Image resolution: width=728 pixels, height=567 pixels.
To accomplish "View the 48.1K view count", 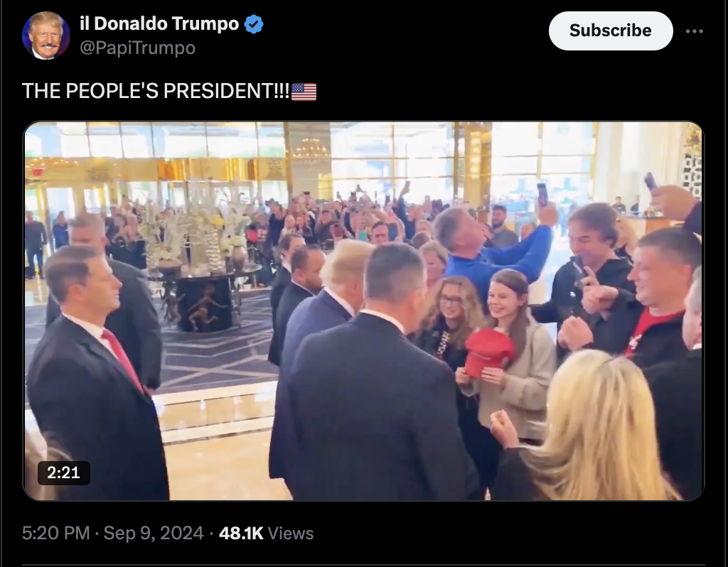I will coord(241,533).
